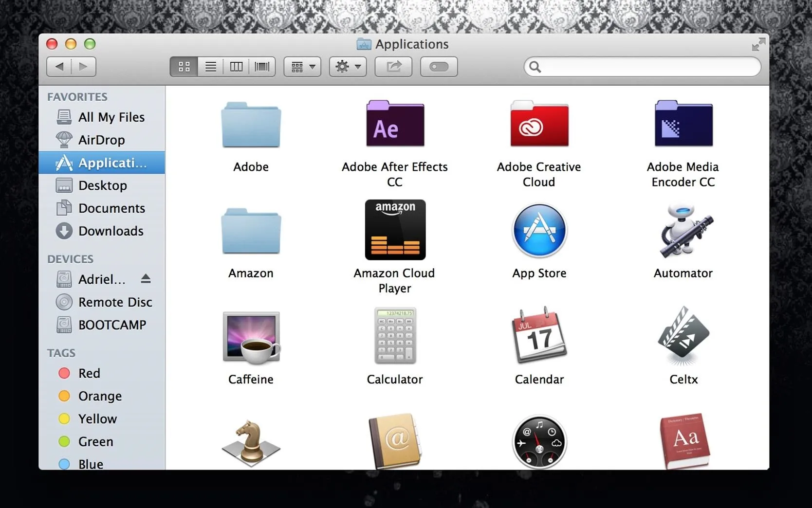
Task: Click the 'Amazon Cloud Player' label
Action: [395, 281]
